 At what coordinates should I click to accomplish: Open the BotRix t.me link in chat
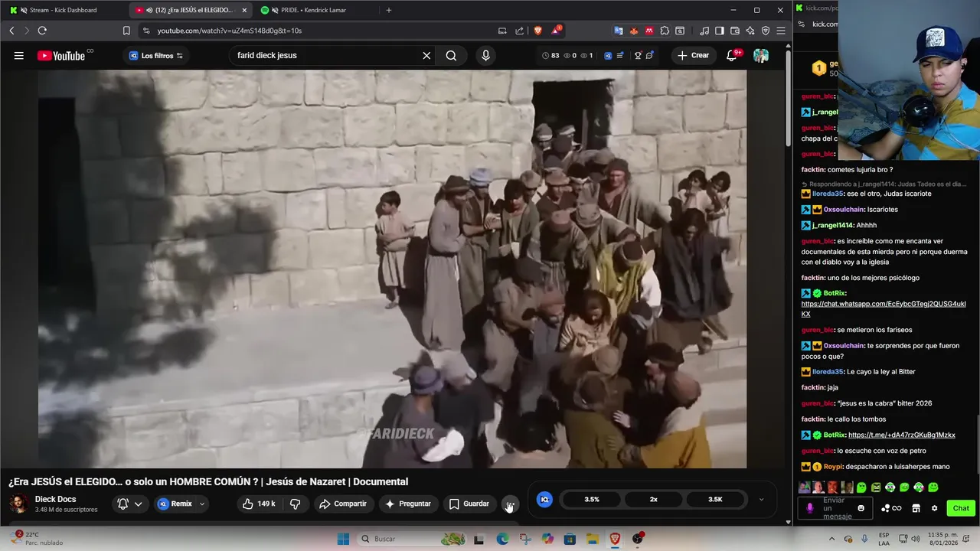coord(902,435)
